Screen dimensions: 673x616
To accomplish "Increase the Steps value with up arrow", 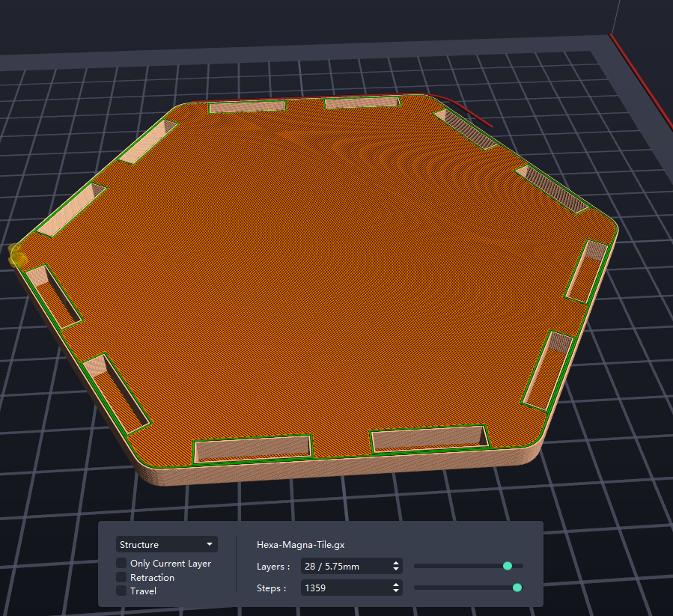I will point(396,585).
